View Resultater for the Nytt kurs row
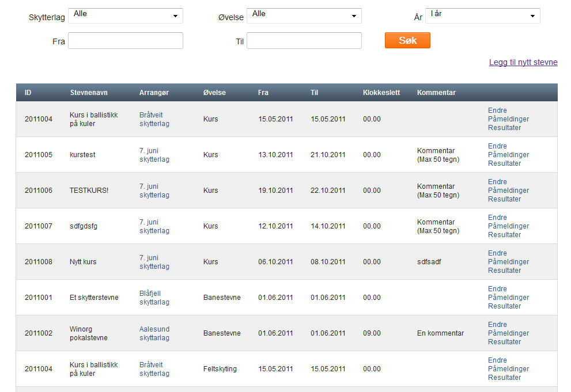The image size is (571, 392). click(504, 271)
